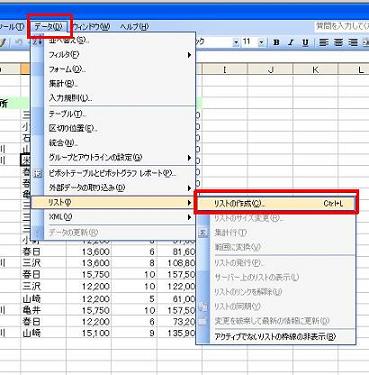This screenshot has height=375, width=369.
Task: Align text right using toolbar icon
Action: (x=353, y=42)
